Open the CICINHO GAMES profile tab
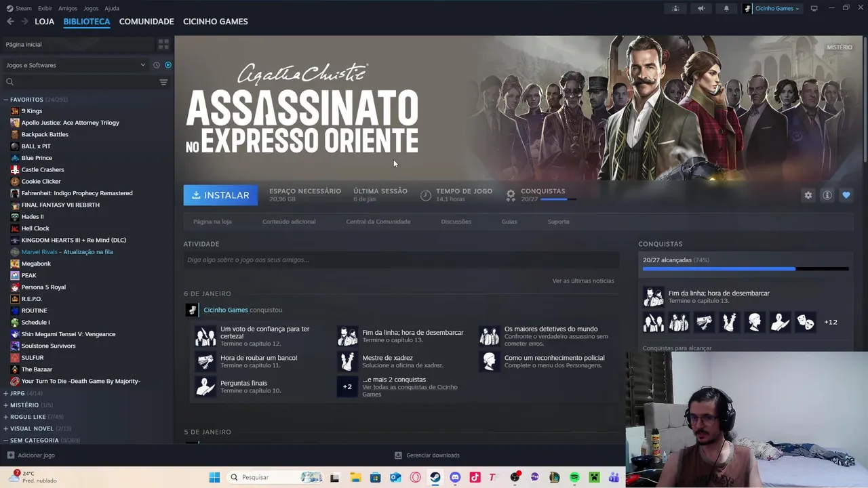Viewport: 868px width, 488px height. pos(216,22)
